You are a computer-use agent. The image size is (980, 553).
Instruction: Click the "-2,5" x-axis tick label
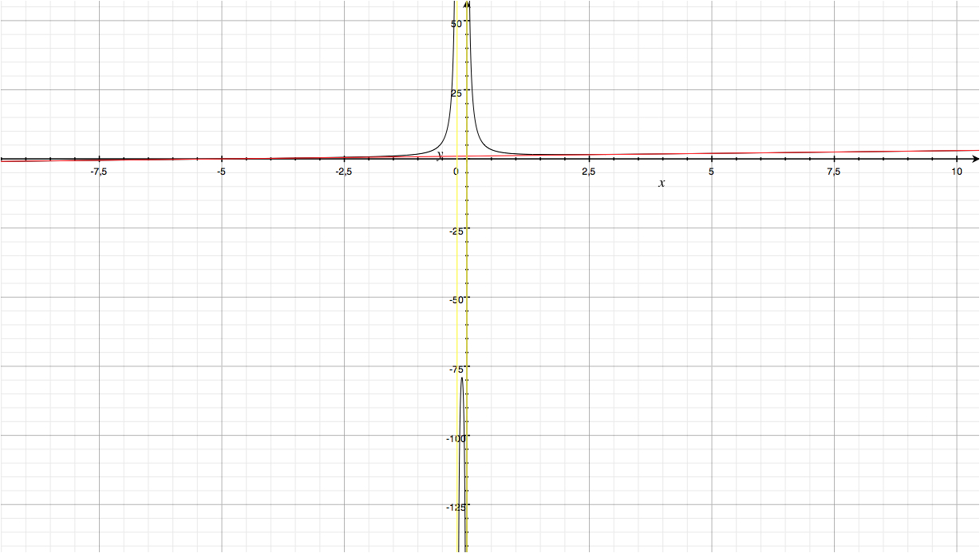click(343, 172)
